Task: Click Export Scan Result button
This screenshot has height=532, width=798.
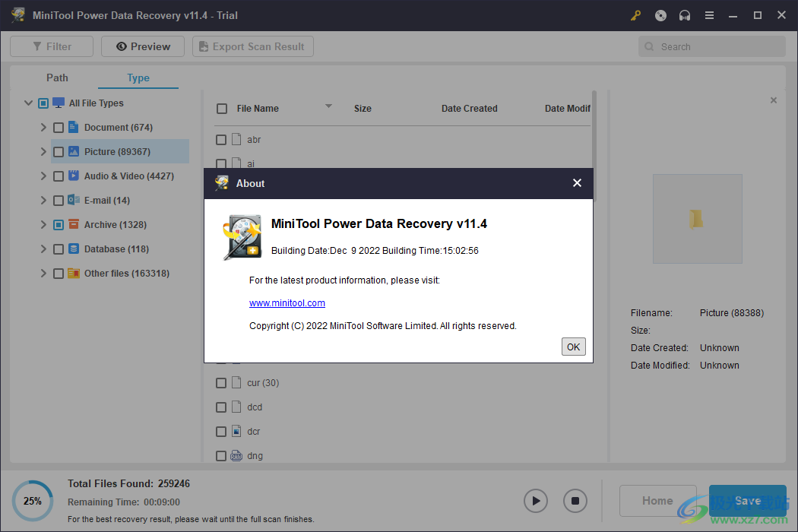Action: click(x=252, y=46)
